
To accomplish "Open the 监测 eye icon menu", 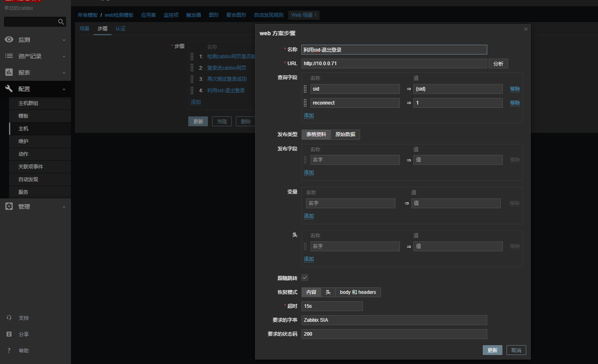I will point(9,39).
